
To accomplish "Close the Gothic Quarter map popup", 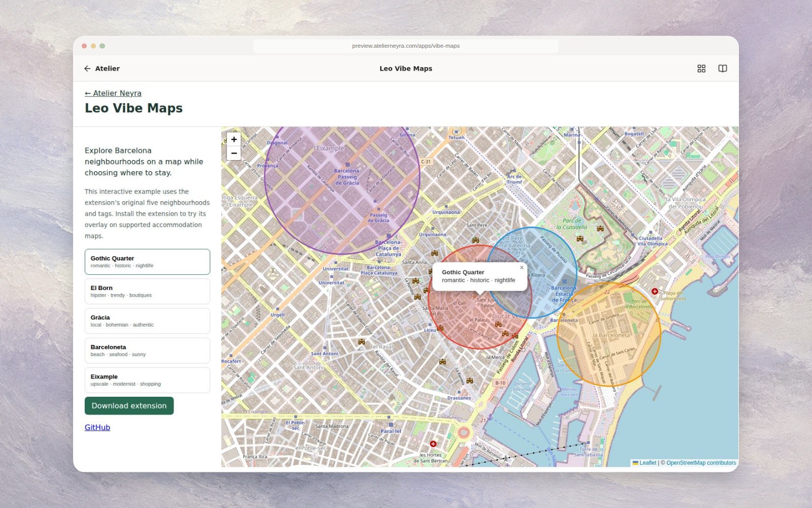I will pyautogui.click(x=522, y=268).
